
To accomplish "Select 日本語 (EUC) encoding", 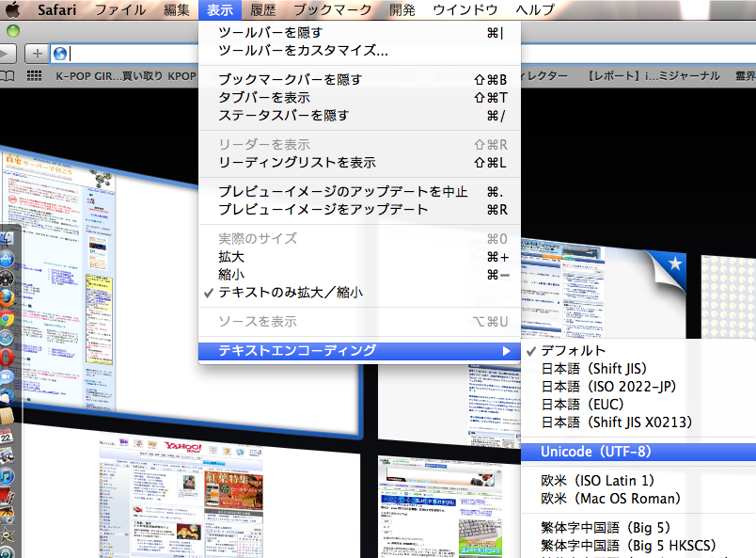I will 638,405.
